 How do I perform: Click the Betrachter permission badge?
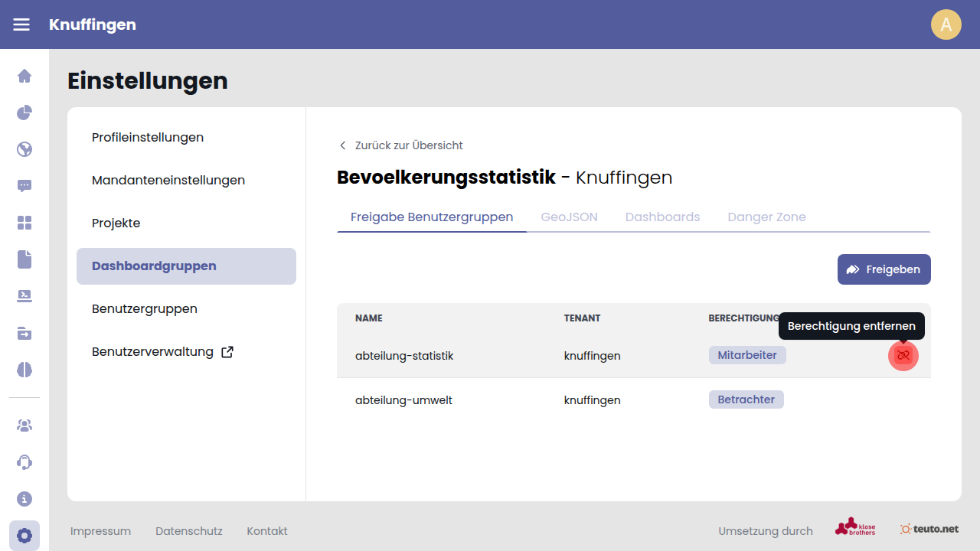[x=746, y=399]
